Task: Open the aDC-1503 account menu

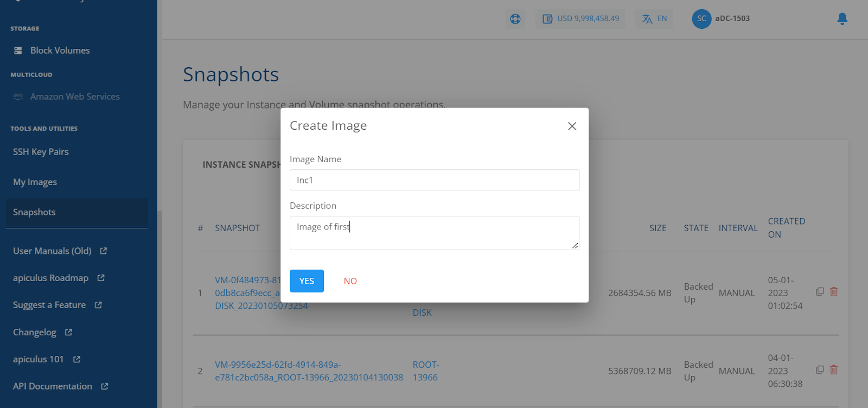Action: 732,18
